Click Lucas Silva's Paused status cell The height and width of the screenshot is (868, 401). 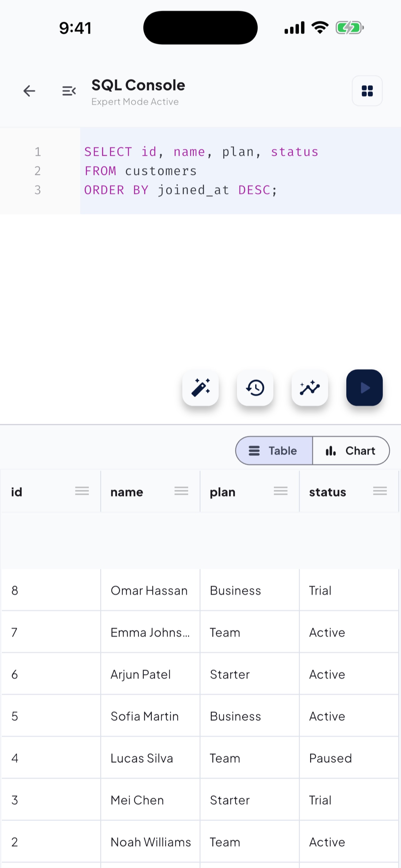click(x=349, y=758)
